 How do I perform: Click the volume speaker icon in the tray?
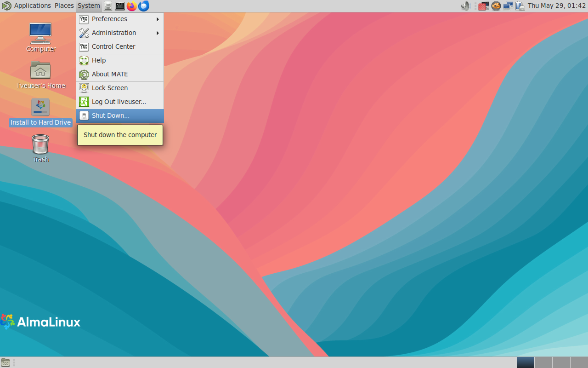pyautogui.click(x=466, y=6)
